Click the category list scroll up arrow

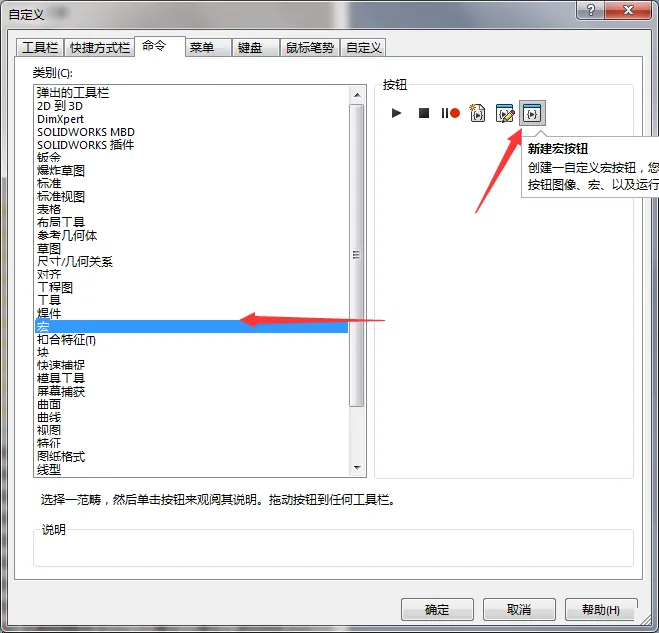(357, 95)
